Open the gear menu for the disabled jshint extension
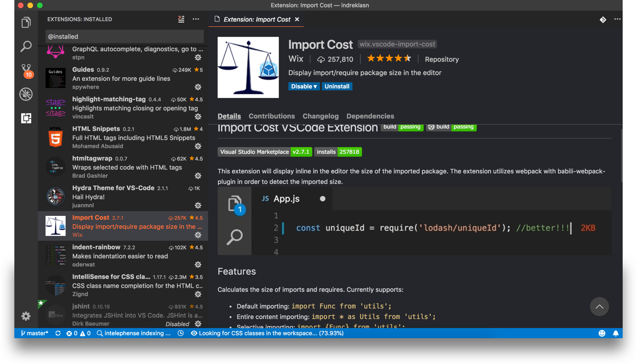This screenshot has height=364, width=637. pyautogui.click(x=198, y=323)
